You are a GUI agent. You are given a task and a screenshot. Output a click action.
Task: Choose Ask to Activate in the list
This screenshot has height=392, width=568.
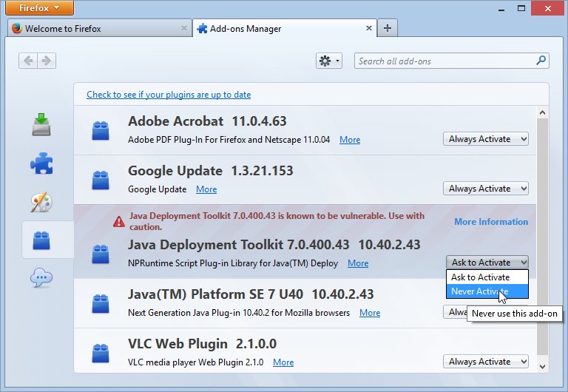click(x=487, y=277)
